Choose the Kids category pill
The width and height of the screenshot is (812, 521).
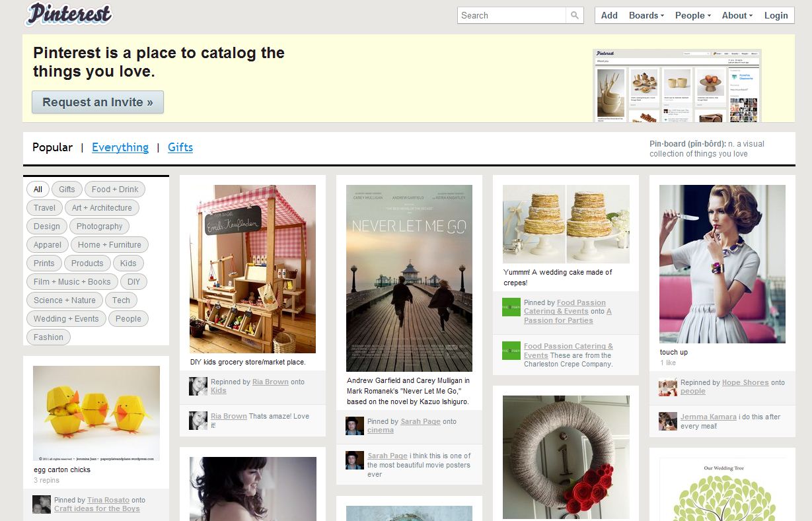click(128, 263)
